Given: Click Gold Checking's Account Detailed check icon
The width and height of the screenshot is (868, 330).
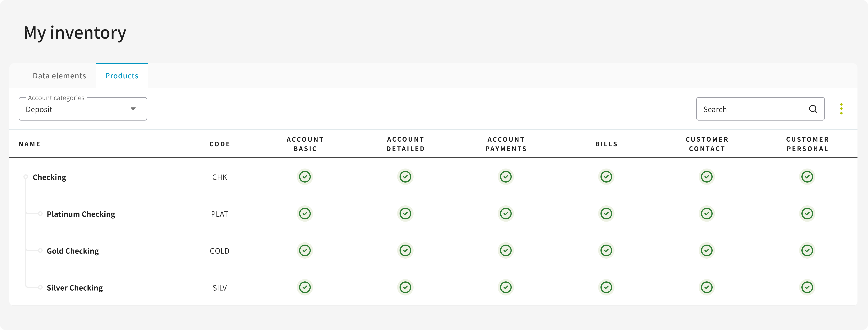Looking at the screenshot, I should coord(405,250).
